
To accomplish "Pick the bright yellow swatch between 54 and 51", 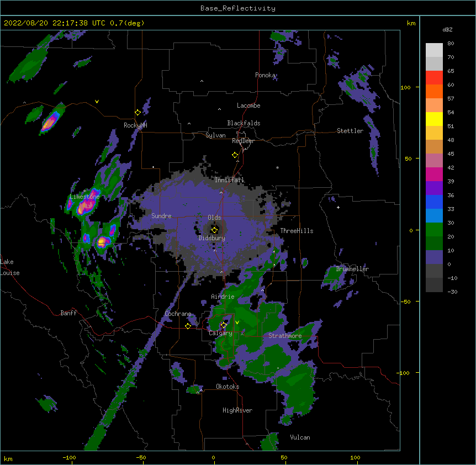I will pyautogui.click(x=434, y=119).
